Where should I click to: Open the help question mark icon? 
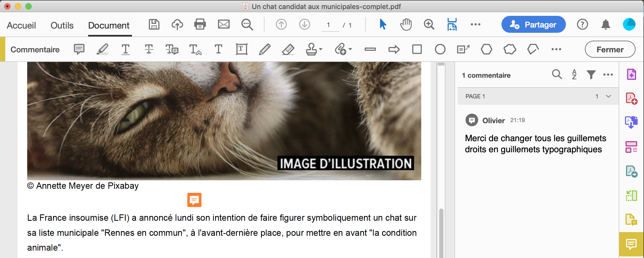pos(582,25)
